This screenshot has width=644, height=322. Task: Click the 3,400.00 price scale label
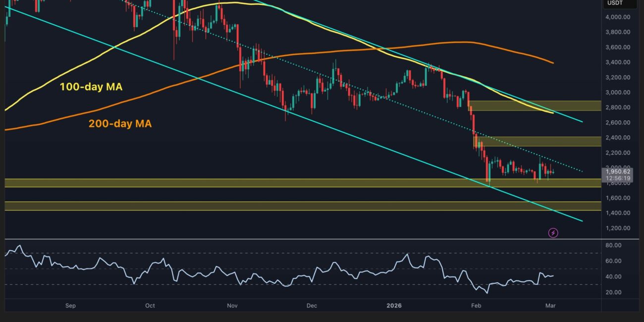pyautogui.click(x=617, y=62)
